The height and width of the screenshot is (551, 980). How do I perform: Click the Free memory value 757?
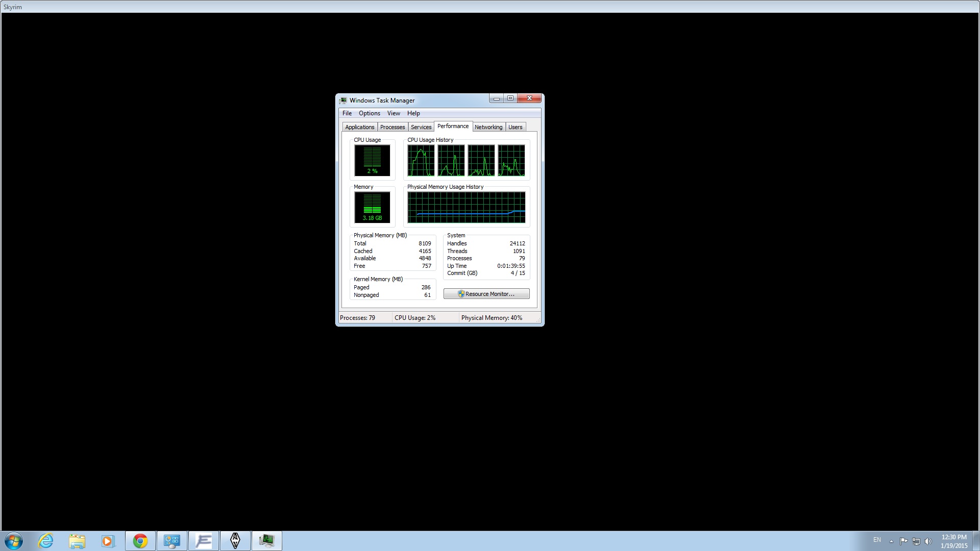point(427,266)
